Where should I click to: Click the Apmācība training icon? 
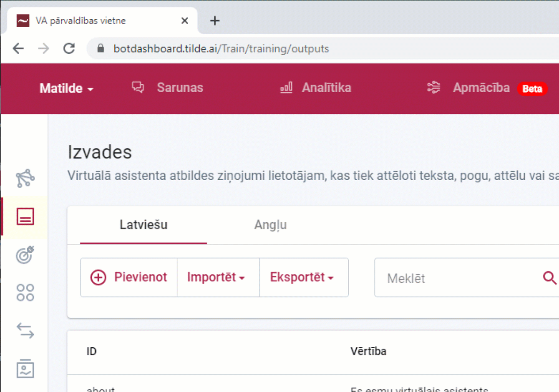(x=434, y=88)
